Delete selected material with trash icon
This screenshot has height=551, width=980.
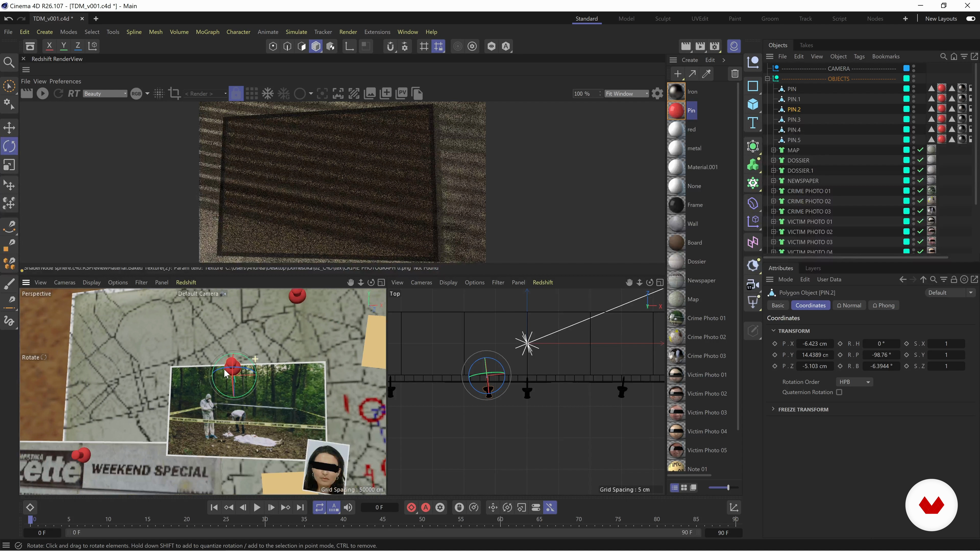coord(735,74)
